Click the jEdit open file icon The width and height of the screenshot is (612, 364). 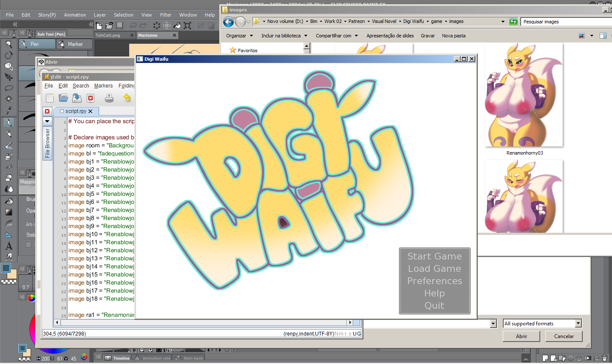pos(63,98)
